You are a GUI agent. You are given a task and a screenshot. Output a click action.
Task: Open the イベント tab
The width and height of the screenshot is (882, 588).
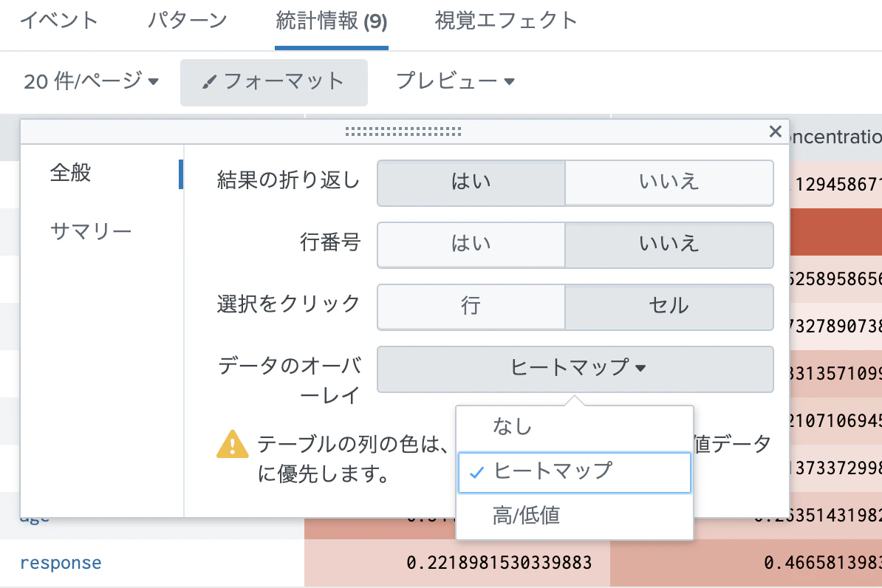point(59,21)
